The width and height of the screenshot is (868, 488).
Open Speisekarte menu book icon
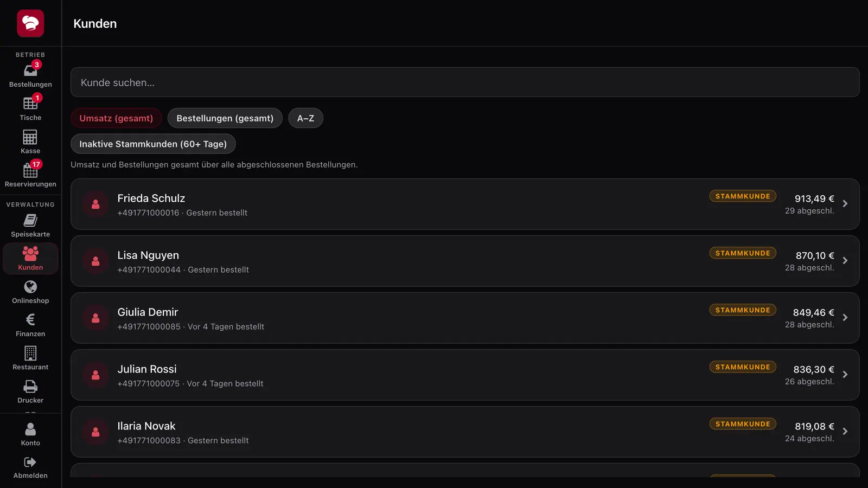pyautogui.click(x=30, y=220)
